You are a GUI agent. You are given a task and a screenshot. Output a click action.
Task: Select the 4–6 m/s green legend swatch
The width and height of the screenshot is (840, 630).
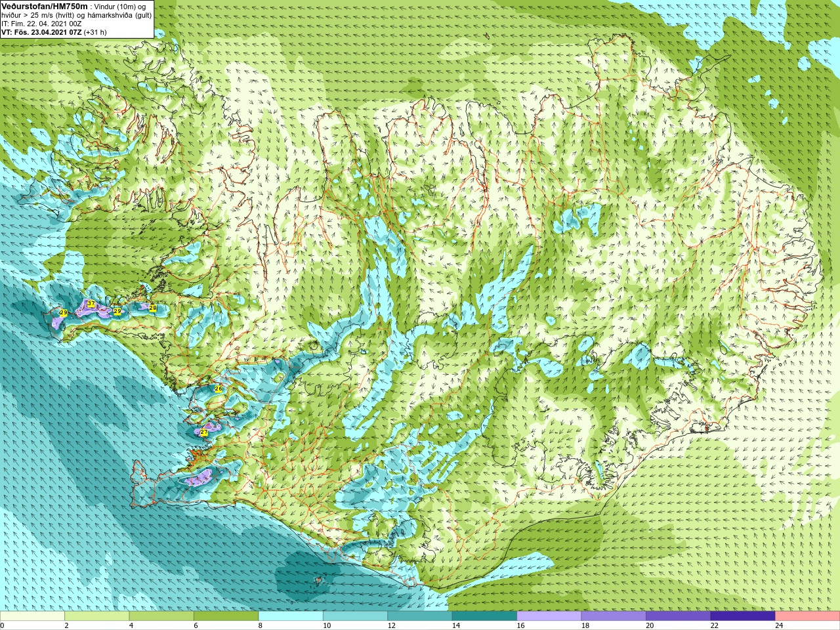161,616
